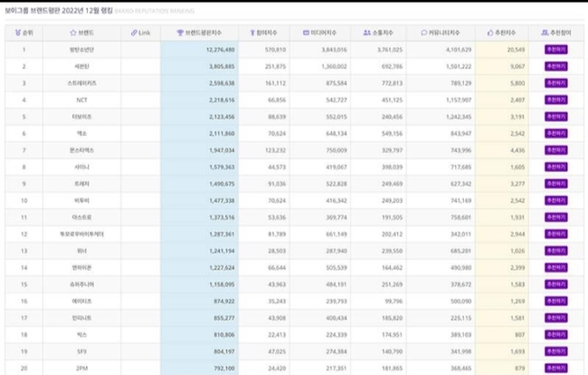Click the 참여지수 column header icon
The height and width of the screenshot is (375, 588).
click(x=252, y=33)
